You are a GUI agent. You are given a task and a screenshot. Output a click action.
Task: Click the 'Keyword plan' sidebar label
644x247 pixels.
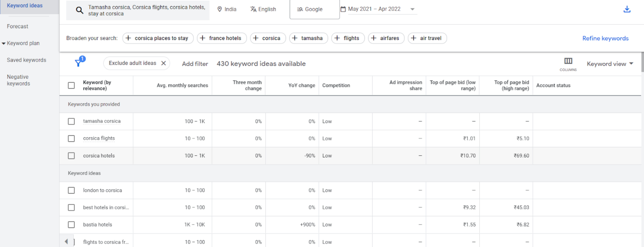coord(23,43)
